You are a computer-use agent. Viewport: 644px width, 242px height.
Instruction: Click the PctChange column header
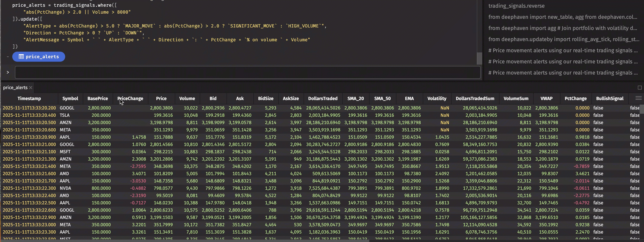(x=575, y=99)
